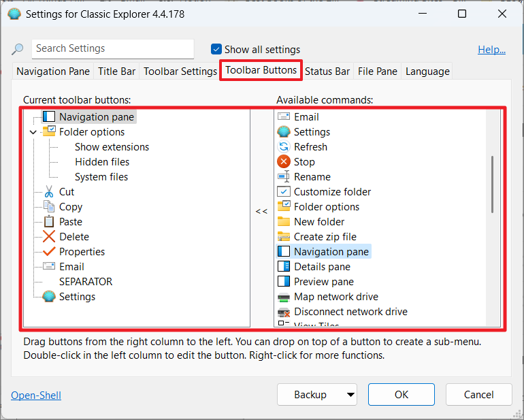Click the Refresh icon in available commands
524x420 pixels.
[x=284, y=146]
